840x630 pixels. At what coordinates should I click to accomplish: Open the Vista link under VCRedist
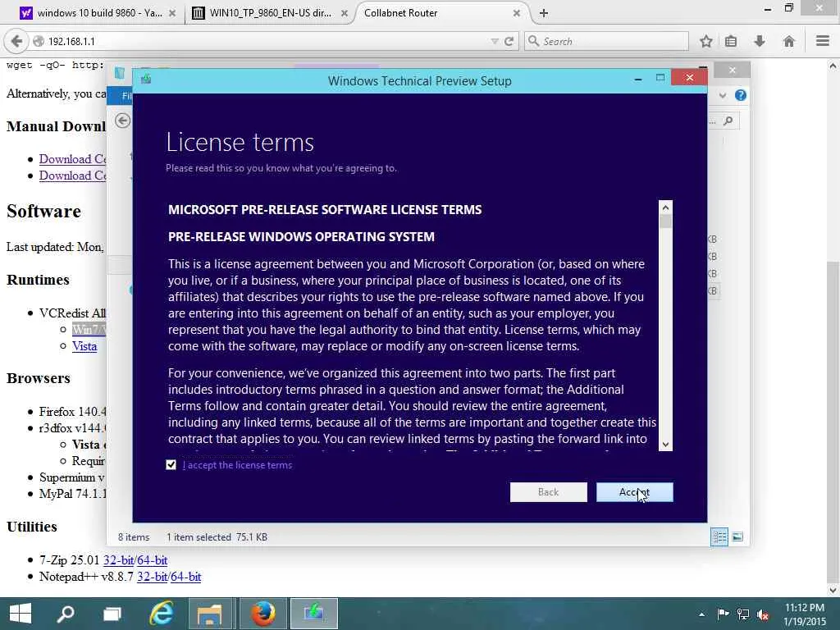click(x=84, y=346)
